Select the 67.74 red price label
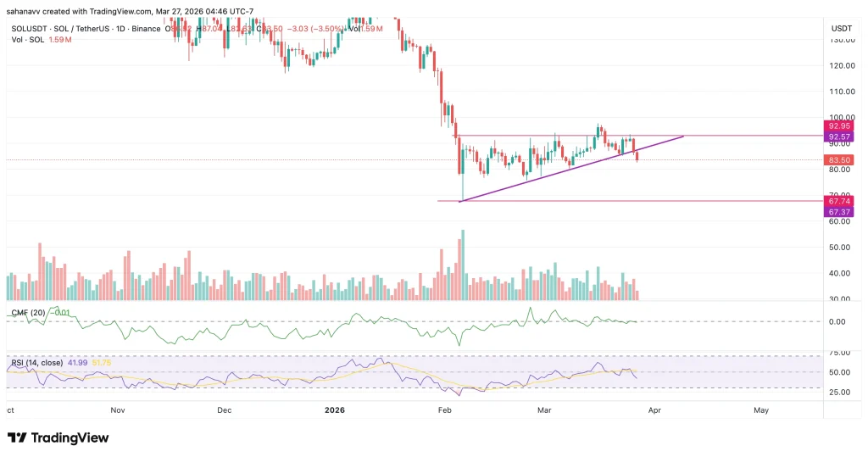The width and height of the screenshot is (868, 457). click(839, 200)
